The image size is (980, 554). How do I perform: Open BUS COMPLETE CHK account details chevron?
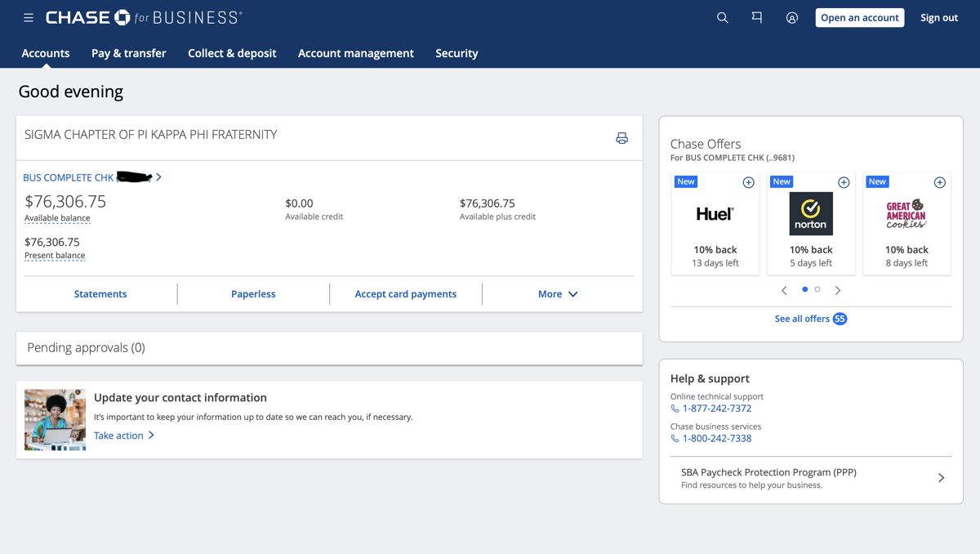158,177
